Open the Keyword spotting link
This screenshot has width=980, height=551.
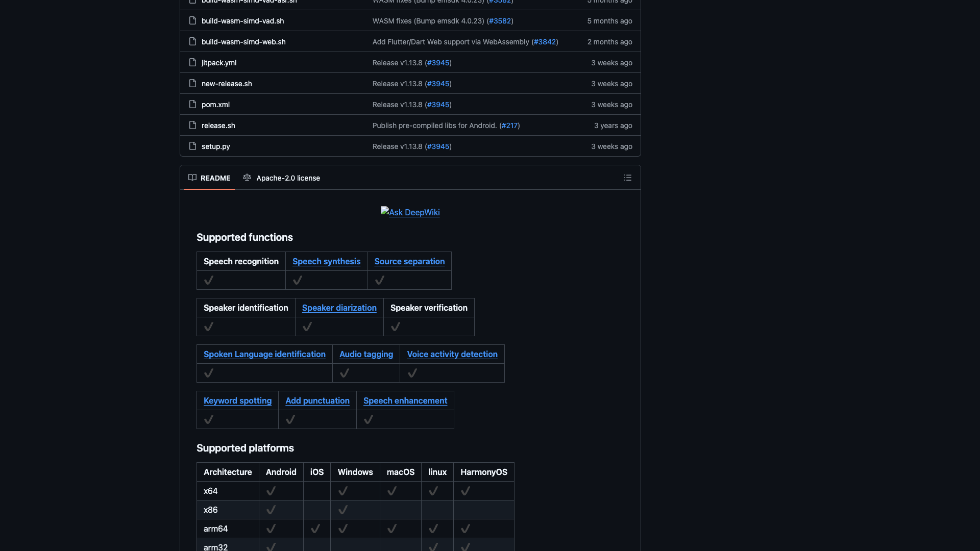pos(237,400)
